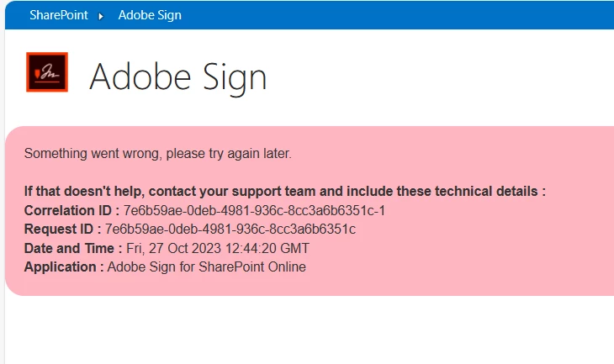Viewport: 614px width, 364px height.
Task: Click the timestamp 'Fri, 27 Oct 2023'
Action: pos(174,248)
